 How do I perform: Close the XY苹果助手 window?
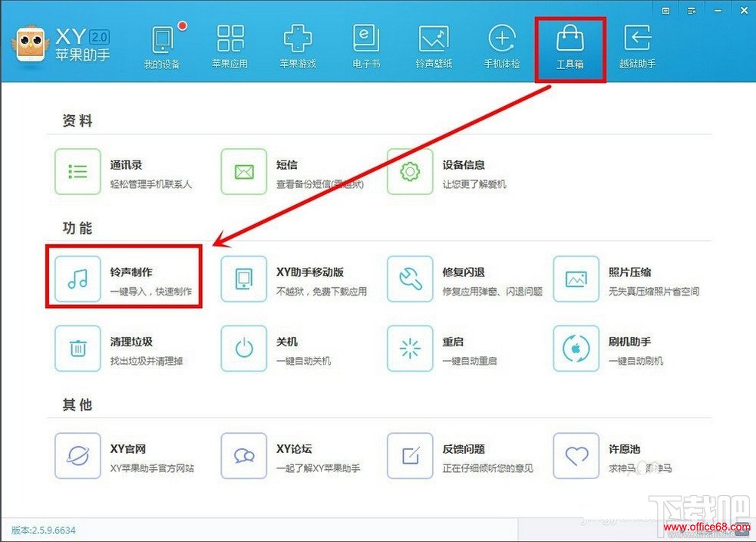[744, 11]
